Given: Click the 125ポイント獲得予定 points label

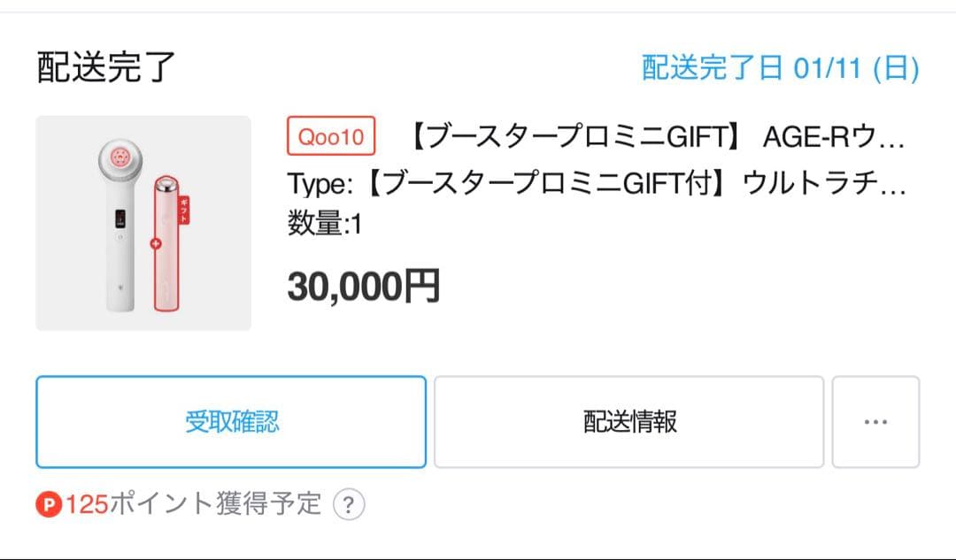Looking at the screenshot, I should click(x=190, y=504).
